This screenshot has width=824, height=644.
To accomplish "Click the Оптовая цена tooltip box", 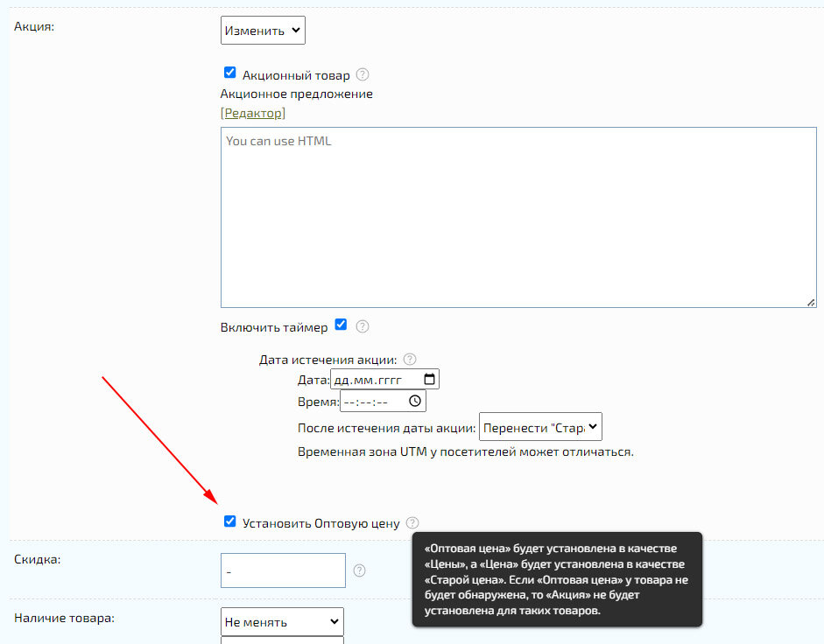I will pyautogui.click(x=557, y=578).
